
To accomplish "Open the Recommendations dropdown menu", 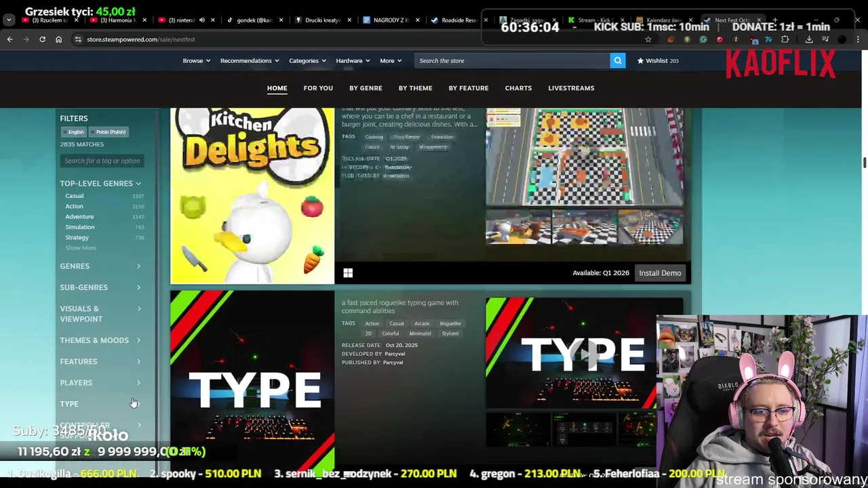I will (250, 60).
